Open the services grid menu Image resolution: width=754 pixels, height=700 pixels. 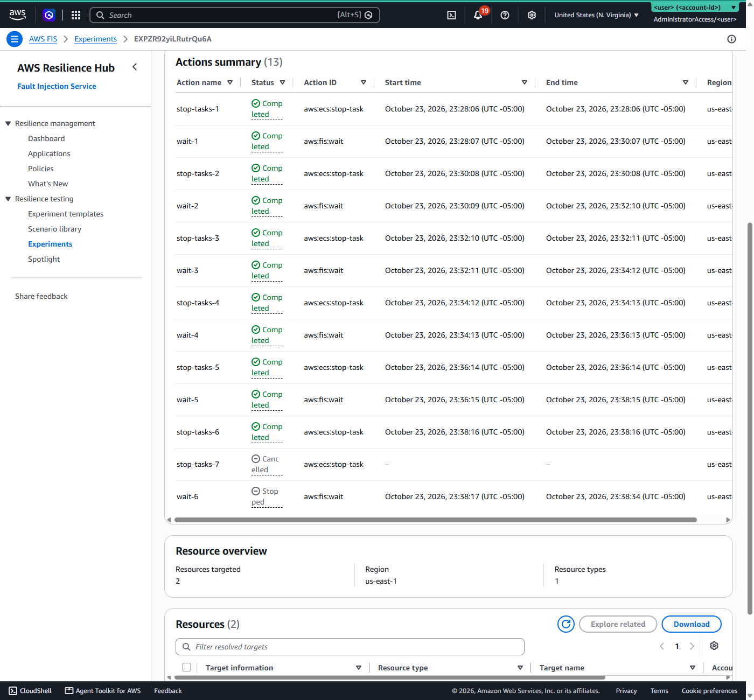pyautogui.click(x=76, y=15)
